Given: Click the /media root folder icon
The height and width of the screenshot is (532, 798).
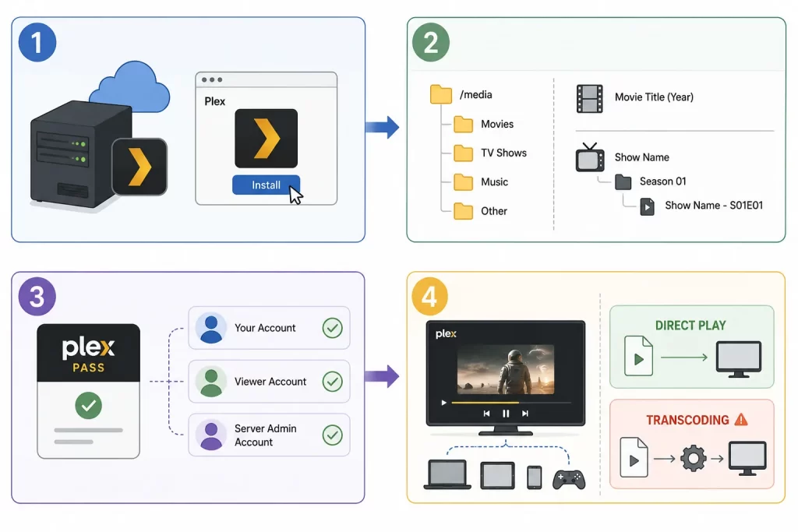Looking at the screenshot, I should pyautogui.click(x=441, y=94).
